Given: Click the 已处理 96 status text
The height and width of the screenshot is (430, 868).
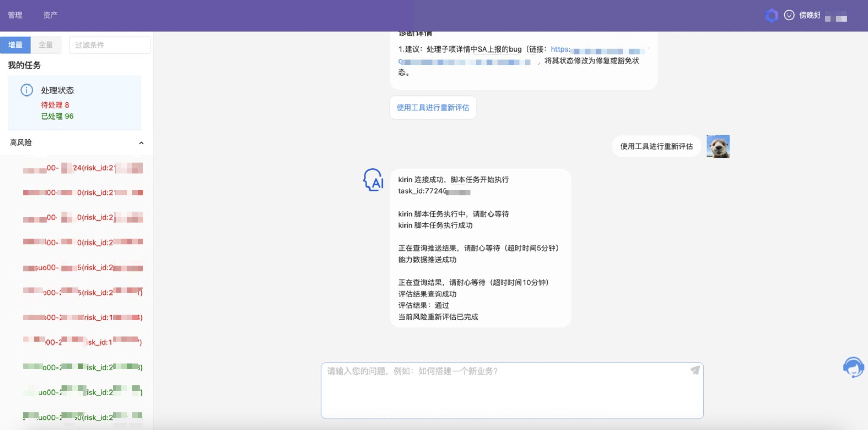Looking at the screenshot, I should pos(57,116).
